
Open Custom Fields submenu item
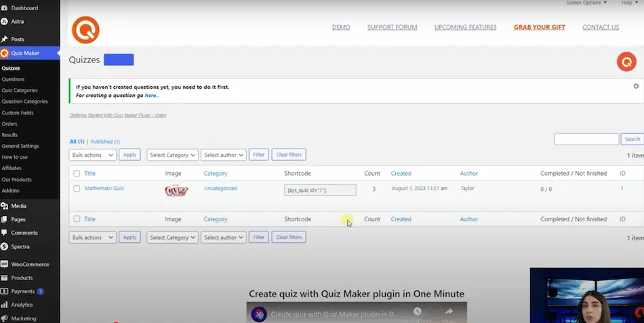(x=18, y=113)
